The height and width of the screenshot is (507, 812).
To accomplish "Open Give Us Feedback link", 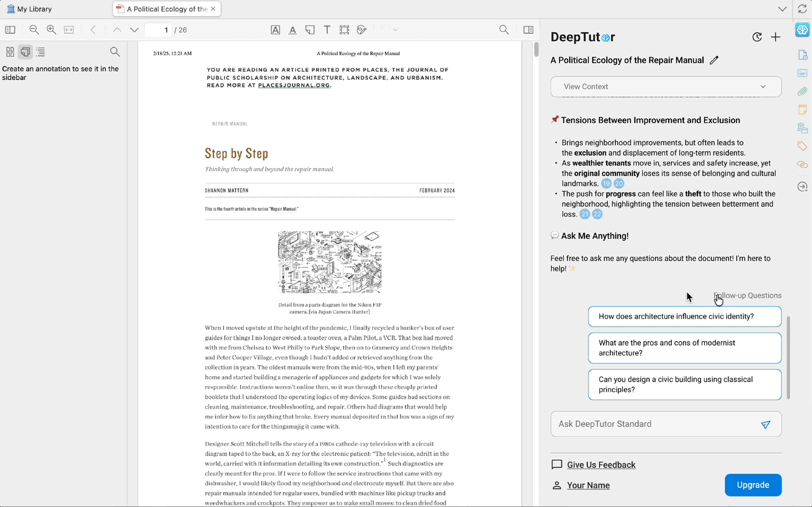I will click(x=601, y=465).
